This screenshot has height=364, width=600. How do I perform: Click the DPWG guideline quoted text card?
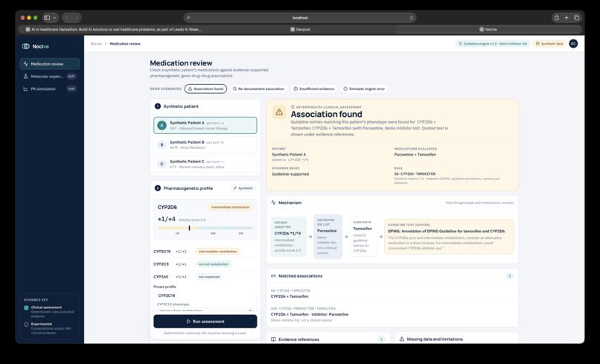[449, 236]
